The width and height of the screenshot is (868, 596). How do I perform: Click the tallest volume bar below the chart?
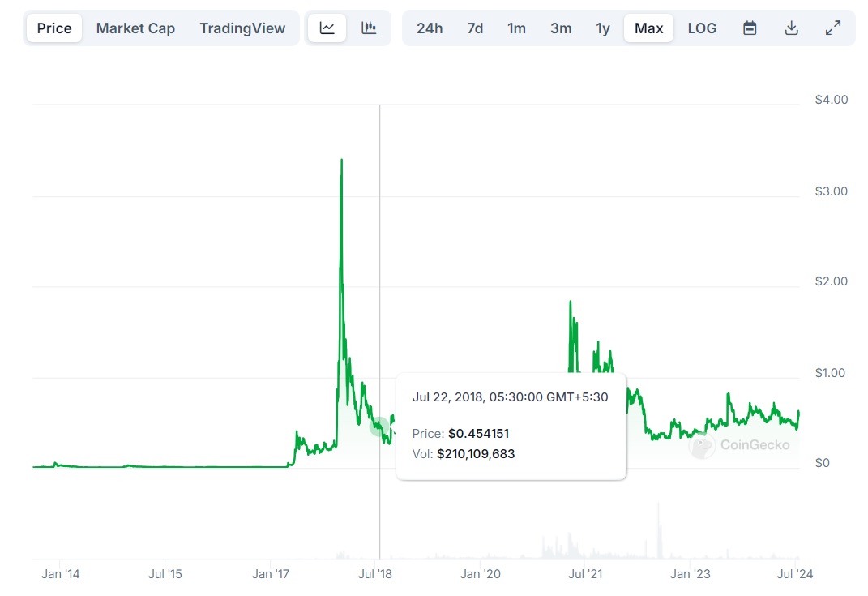[659, 527]
